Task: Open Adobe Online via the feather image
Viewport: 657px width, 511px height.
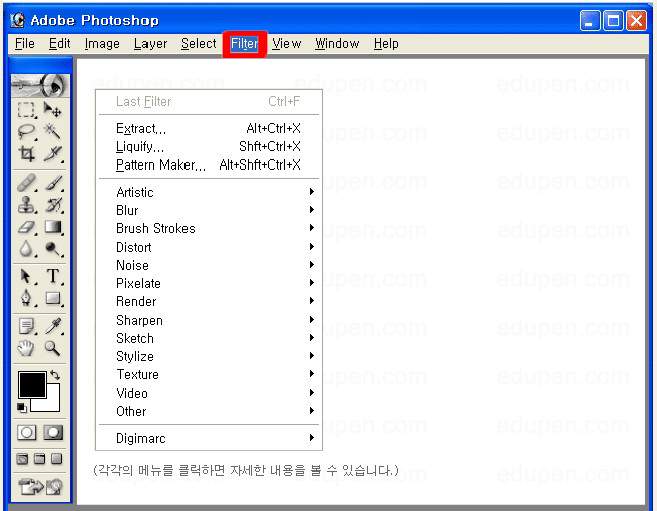Action: 40,85
